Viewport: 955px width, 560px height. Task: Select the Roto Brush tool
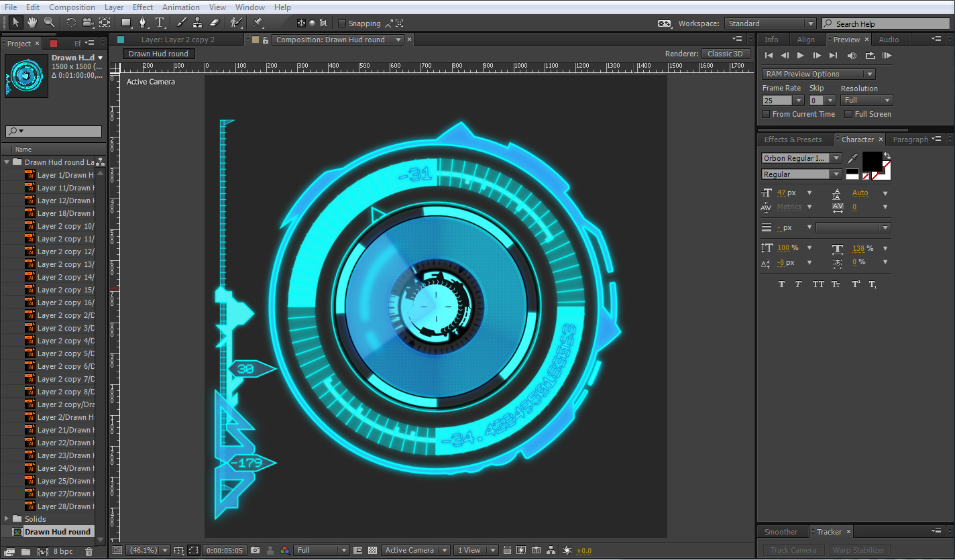coord(235,22)
